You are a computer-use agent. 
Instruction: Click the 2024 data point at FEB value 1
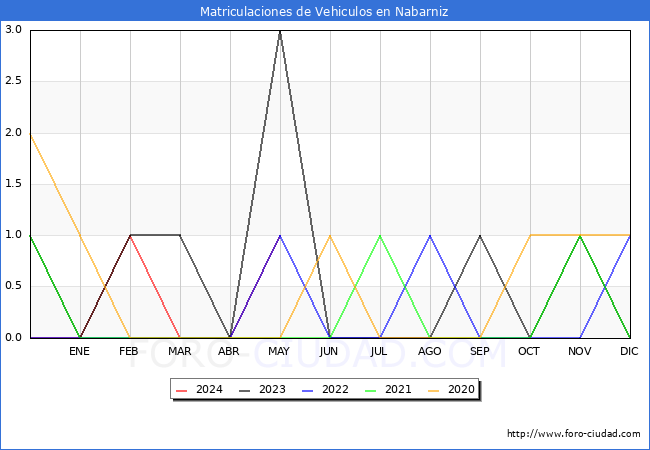(x=130, y=235)
